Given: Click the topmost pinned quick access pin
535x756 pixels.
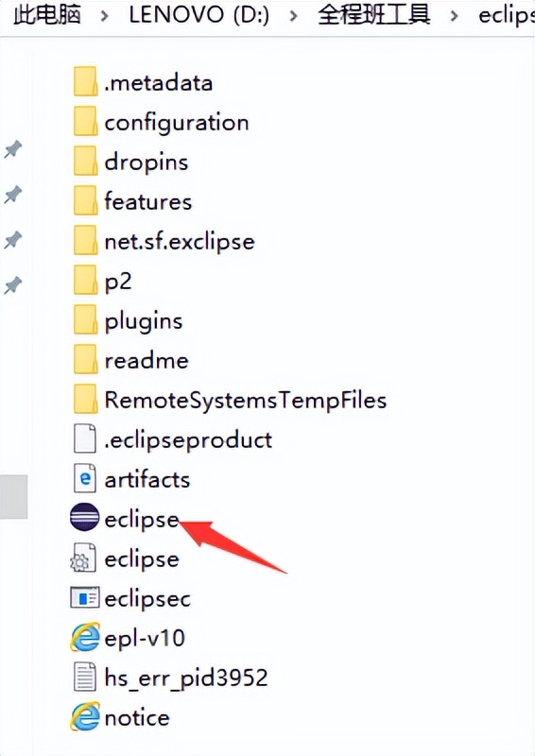Looking at the screenshot, I should tap(13, 149).
